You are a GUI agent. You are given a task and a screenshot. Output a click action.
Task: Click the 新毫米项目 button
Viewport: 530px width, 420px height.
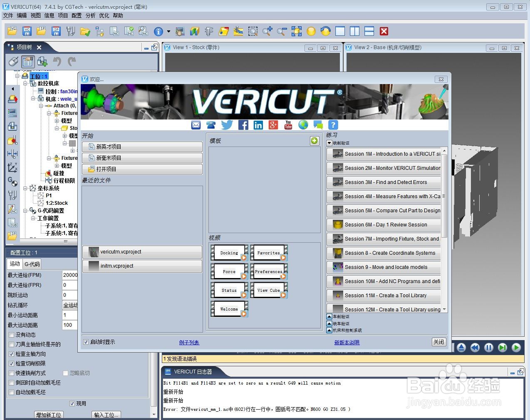point(142,158)
